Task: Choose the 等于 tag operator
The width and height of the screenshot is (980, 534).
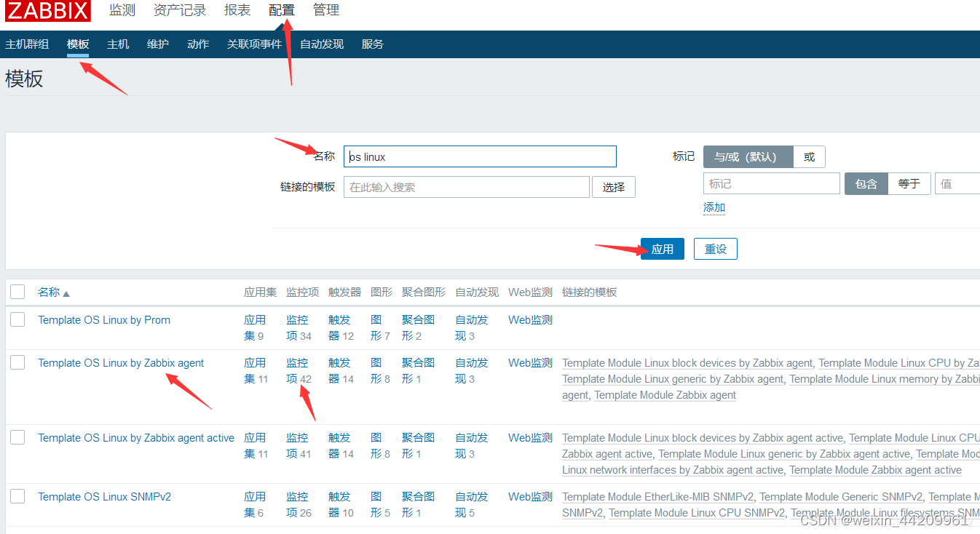Action: 909,183
